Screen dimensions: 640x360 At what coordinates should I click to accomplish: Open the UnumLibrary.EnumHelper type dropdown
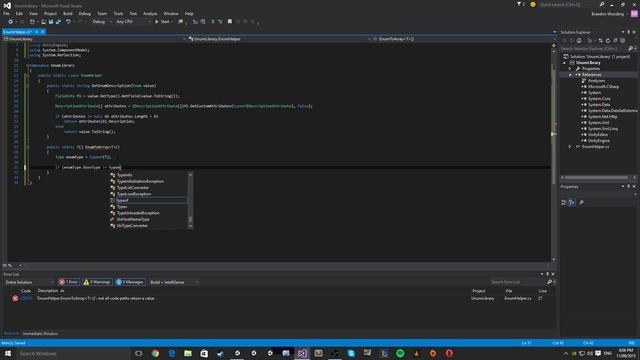[x=280, y=39]
